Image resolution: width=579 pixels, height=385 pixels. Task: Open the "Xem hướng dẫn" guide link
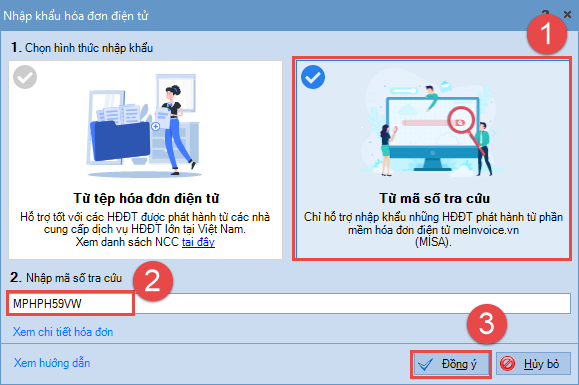pyautogui.click(x=52, y=363)
